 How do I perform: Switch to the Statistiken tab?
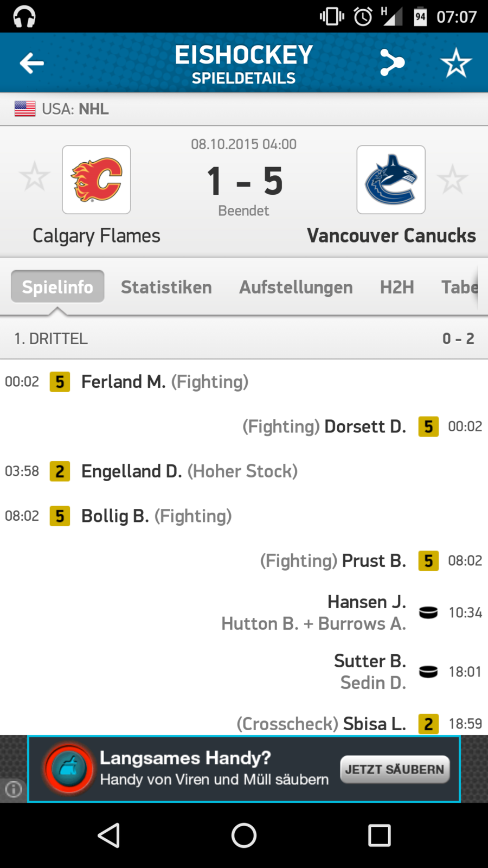point(166,287)
